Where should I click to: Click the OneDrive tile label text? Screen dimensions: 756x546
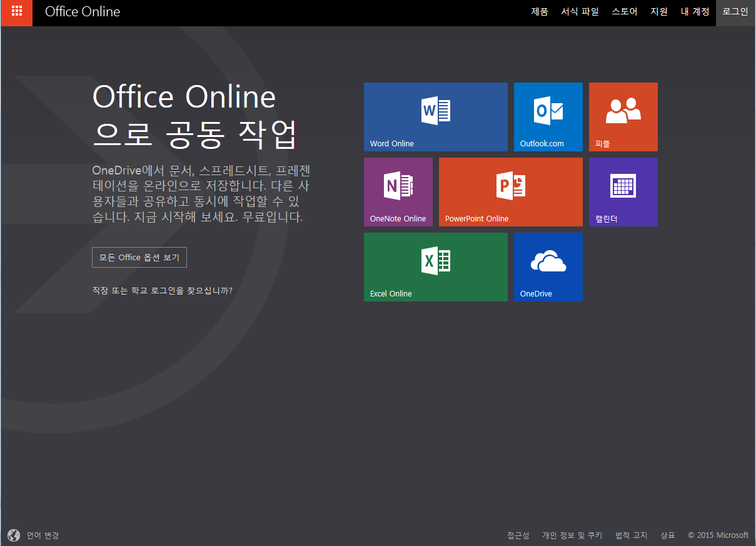[x=537, y=294]
